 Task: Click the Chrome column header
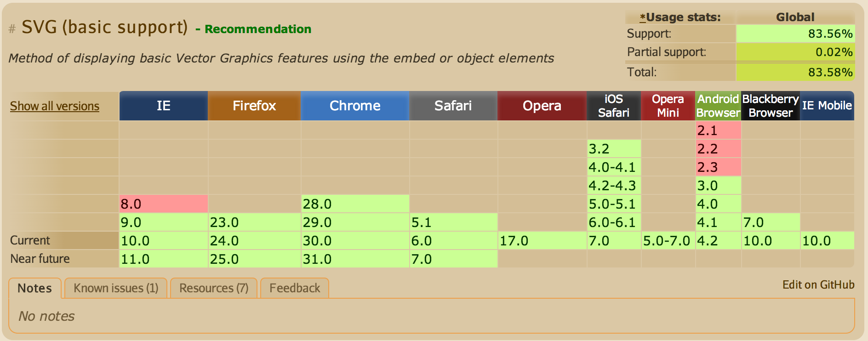coord(355,106)
